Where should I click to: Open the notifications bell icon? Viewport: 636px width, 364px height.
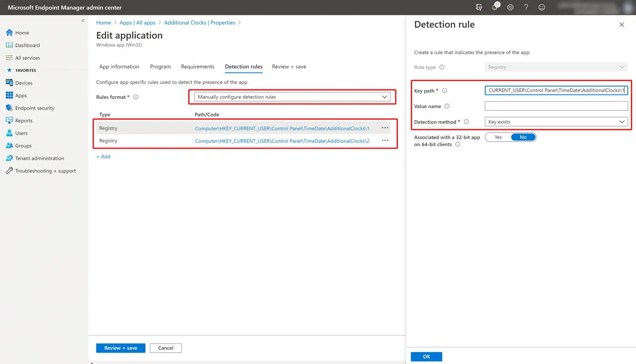(x=495, y=7)
